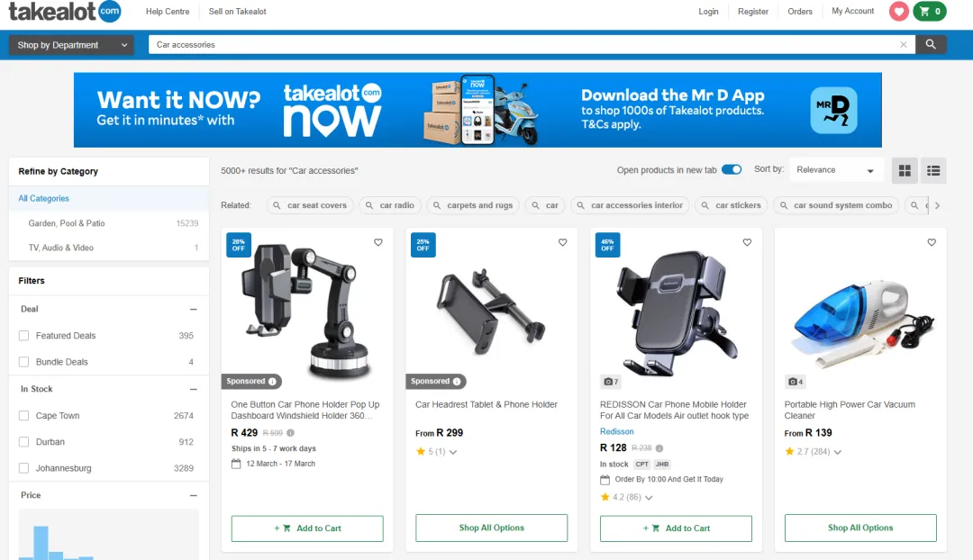
Task: Open the Orders menu link
Action: 800,11
